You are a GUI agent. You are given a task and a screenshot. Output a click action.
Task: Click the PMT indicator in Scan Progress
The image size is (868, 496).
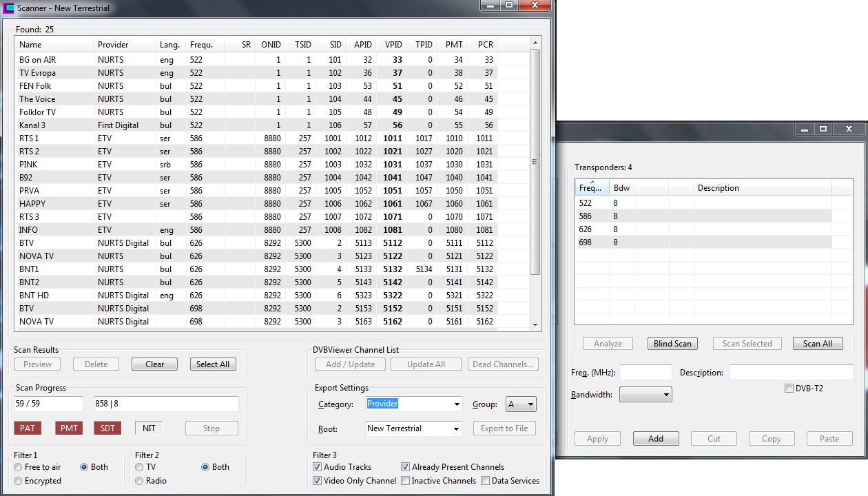pyautogui.click(x=69, y=428)
